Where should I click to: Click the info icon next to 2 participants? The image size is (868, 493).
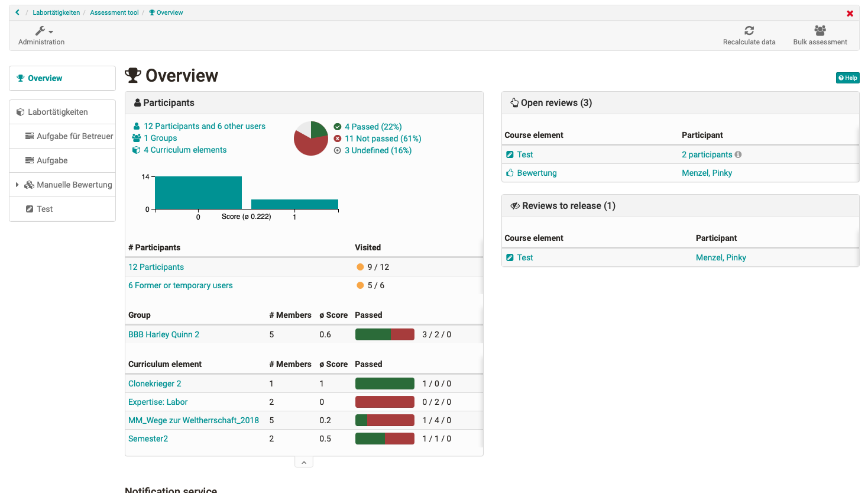[x=739, y=154]
